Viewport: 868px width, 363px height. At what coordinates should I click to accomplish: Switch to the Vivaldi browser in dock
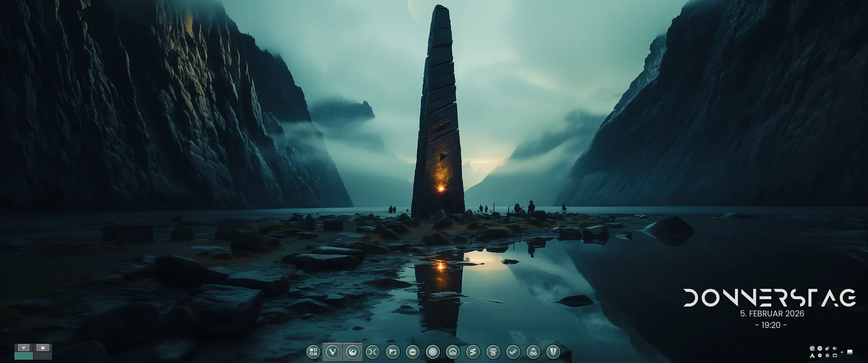pyautogui.click(x=333, y=352)
